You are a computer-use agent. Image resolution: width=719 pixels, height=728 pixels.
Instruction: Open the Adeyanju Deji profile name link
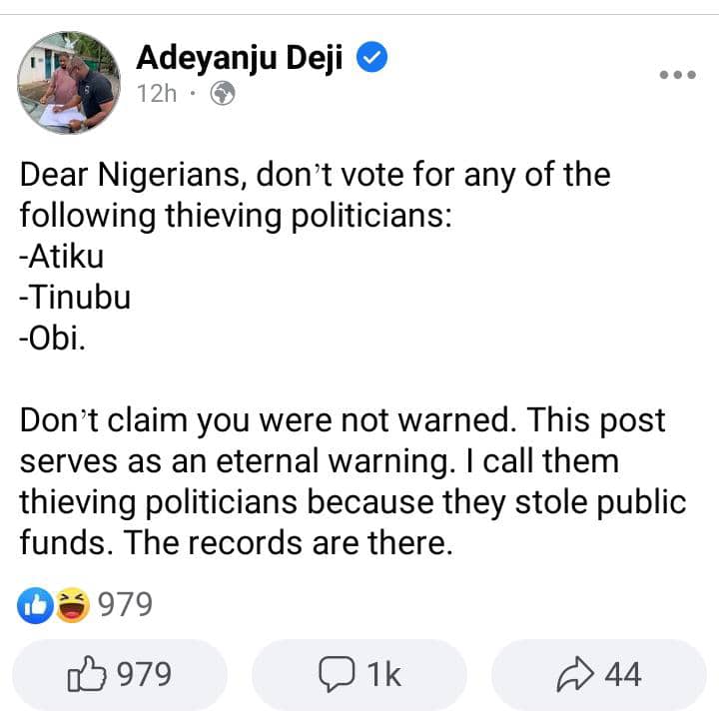click(x=240, y=58)
